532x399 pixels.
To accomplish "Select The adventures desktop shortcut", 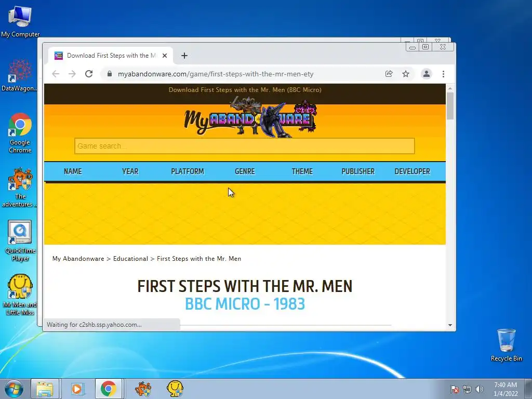I will 20,187.
